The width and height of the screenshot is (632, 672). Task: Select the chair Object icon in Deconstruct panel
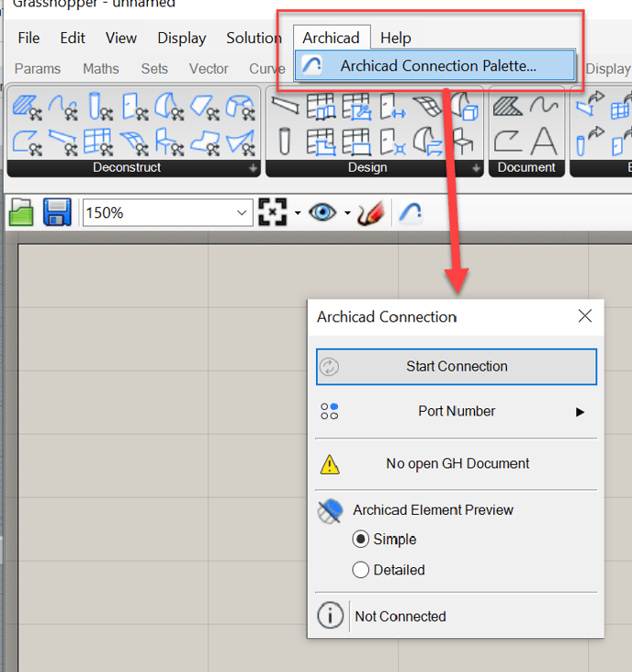[x=170, y=142]
